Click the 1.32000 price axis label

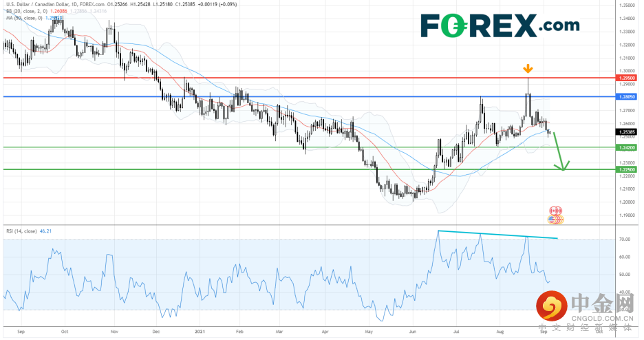tap(626, 45)
